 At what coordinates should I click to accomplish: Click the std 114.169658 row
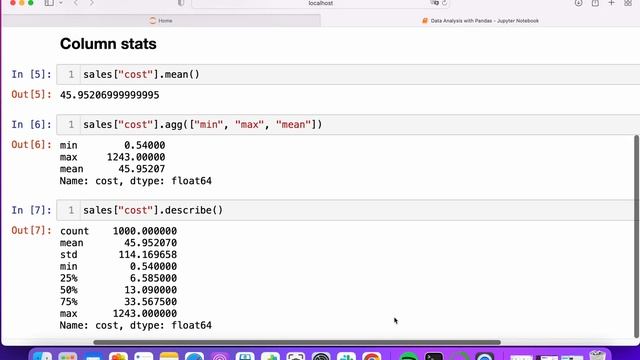pos(118,255)
